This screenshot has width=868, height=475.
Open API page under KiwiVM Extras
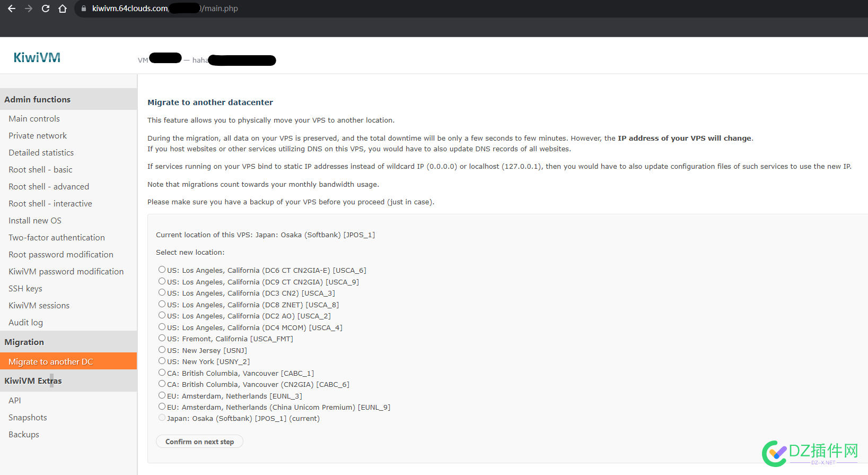15,401
